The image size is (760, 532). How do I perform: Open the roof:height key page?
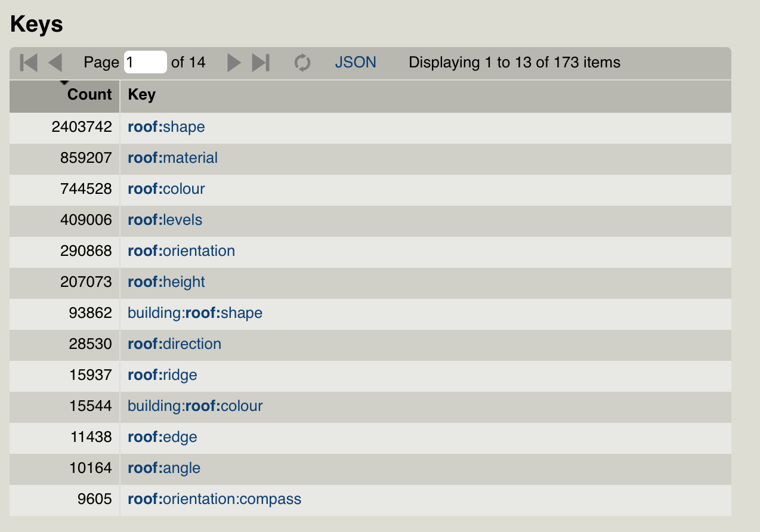tap(166, 282)
